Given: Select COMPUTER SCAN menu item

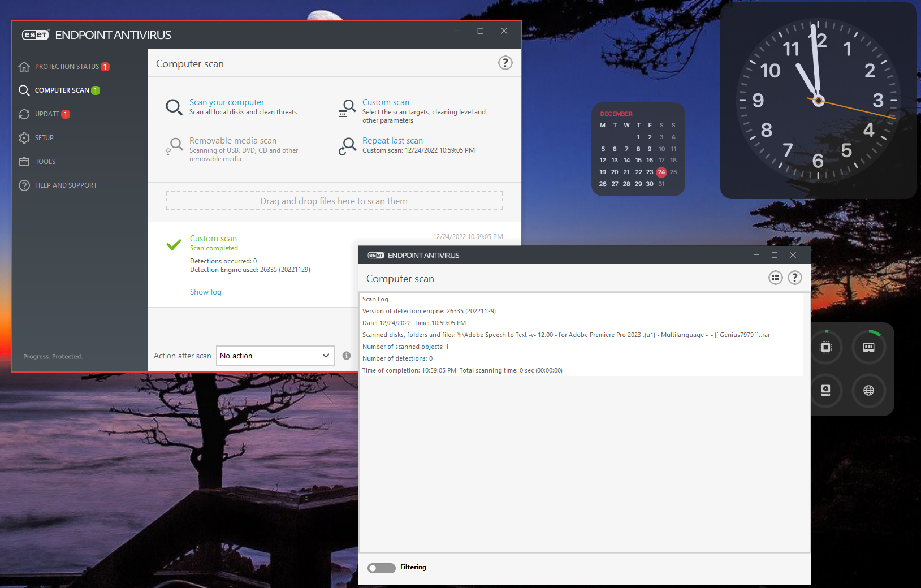Looking at the screenshot, I should 62,90.
